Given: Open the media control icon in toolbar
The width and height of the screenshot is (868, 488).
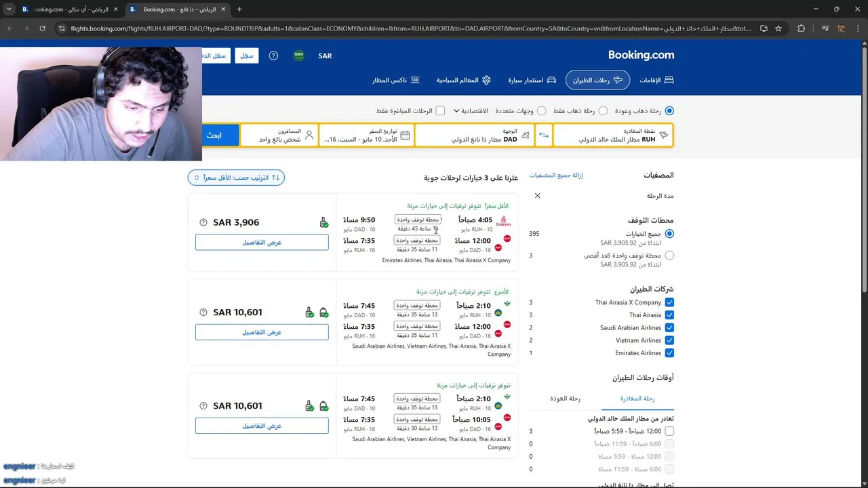Looking at the screenshot, I should [x=825, y=28].
